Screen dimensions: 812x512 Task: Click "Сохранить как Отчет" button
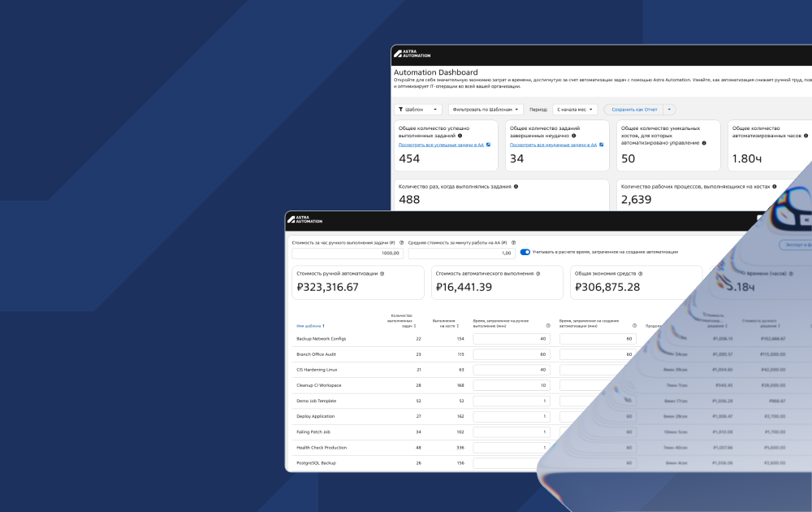pyautogui.click(x=634, y=110)
